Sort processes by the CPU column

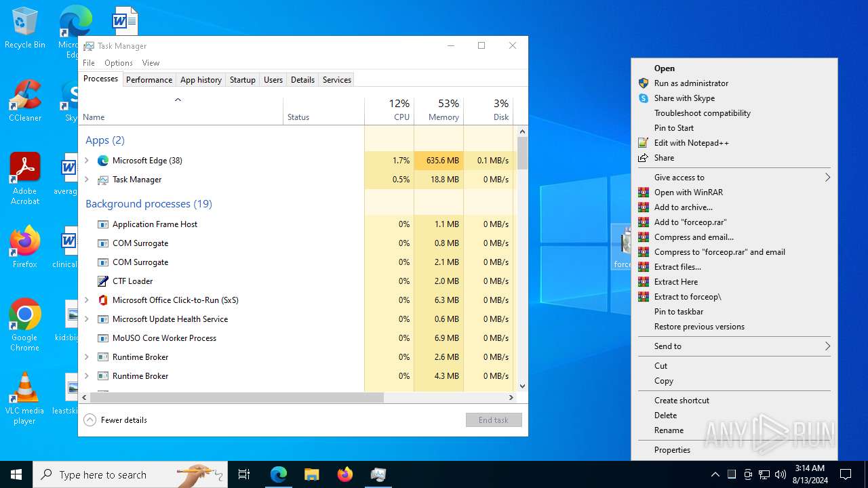click(x=389, y=110)
